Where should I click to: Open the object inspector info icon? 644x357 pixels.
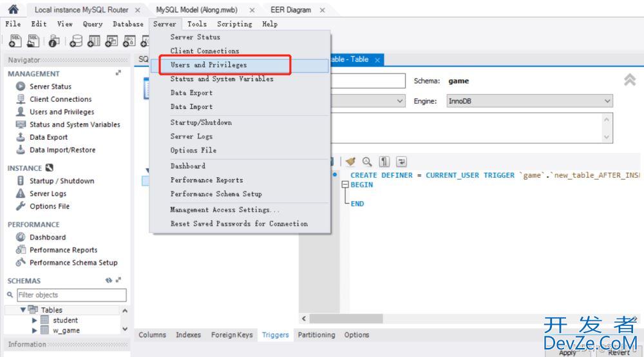(x=54, y=41)
